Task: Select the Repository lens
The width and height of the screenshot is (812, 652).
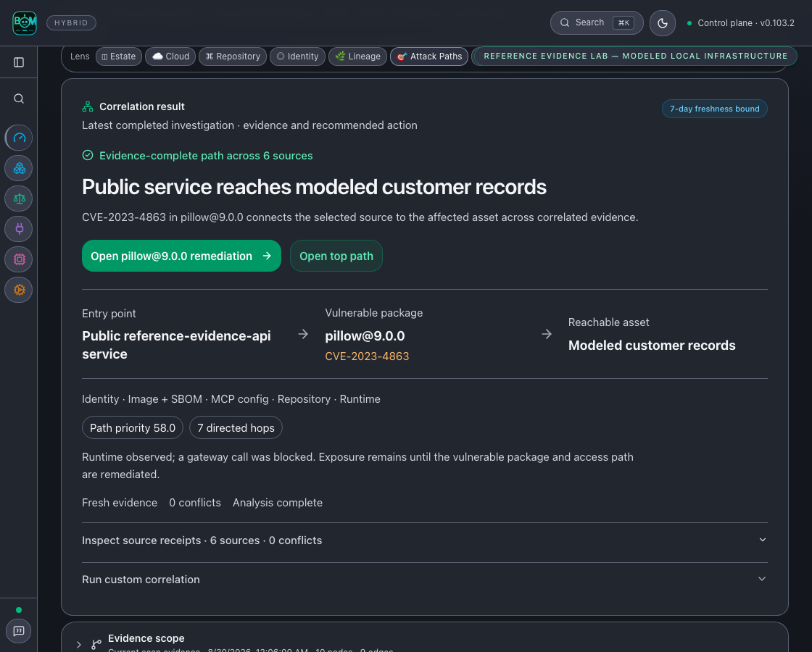Action: tap(233, 57)
